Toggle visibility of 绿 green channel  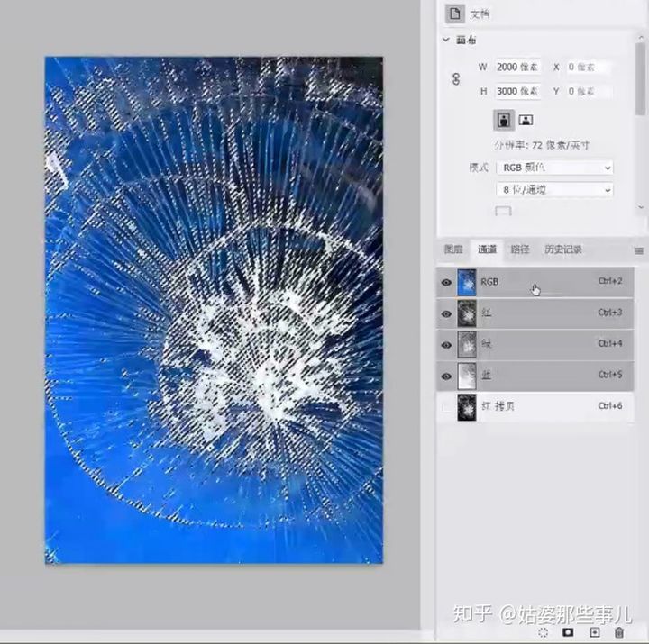click(446, 345)
